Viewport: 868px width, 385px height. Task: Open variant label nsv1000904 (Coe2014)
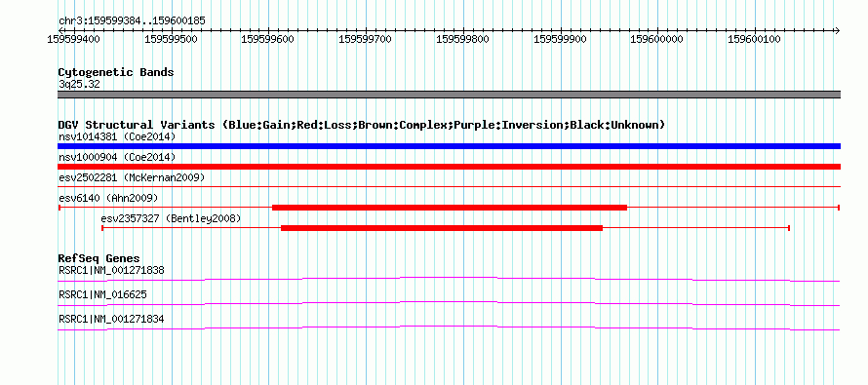coord(117,158)
